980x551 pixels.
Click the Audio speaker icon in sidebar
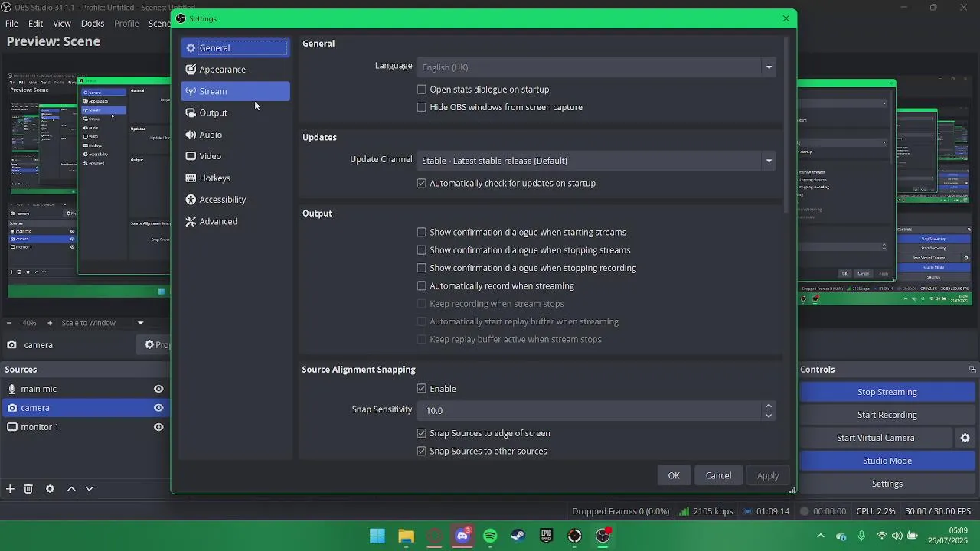click(x=191, y=135)
